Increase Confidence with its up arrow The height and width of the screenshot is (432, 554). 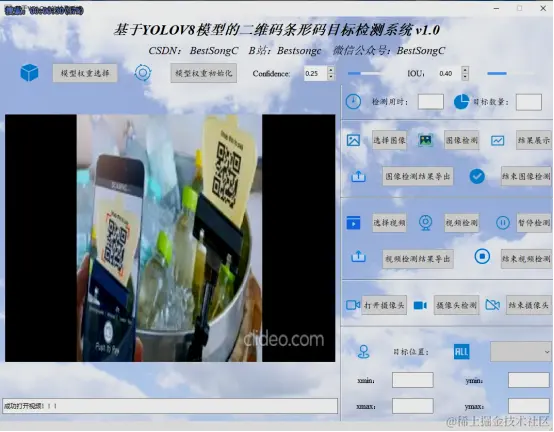[331, 70]
